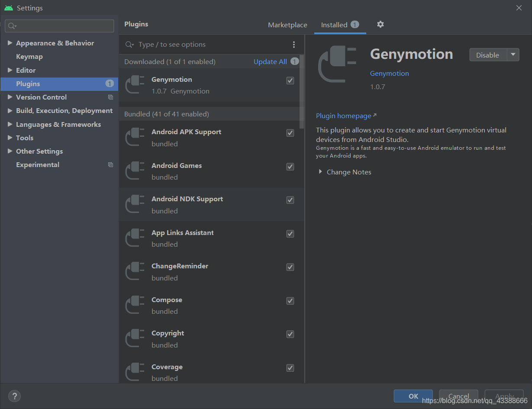This screenshot has height=409, width=532.
Task: Click the Installed tab update badge
Action: [x=355, y=25]
